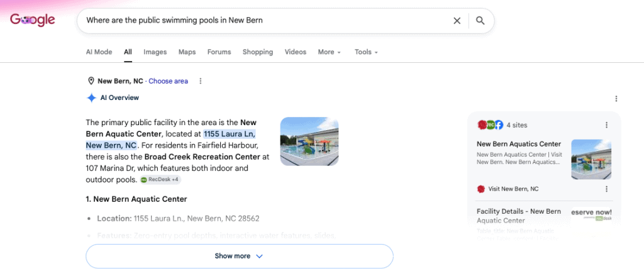This screenshot has width=644, height=276.
Task: Open the three-dot menu beside Choose area
Action: pyautogui.click(x=201, y=81)
